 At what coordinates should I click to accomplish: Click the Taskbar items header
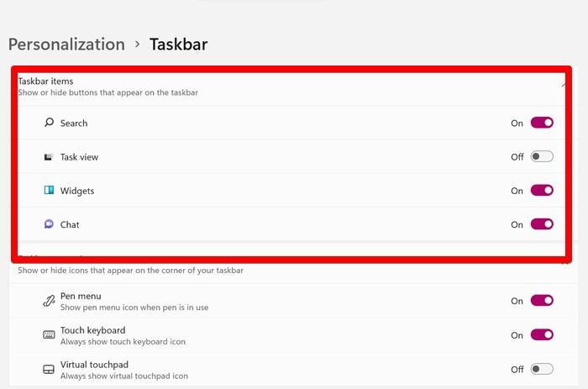pos(45,81)
